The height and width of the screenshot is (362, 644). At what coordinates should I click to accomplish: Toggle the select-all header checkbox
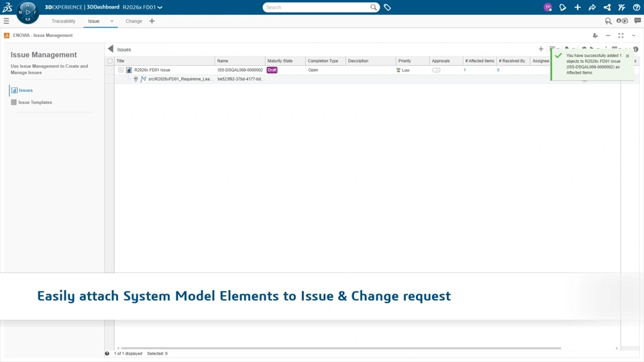coord(110,61)
